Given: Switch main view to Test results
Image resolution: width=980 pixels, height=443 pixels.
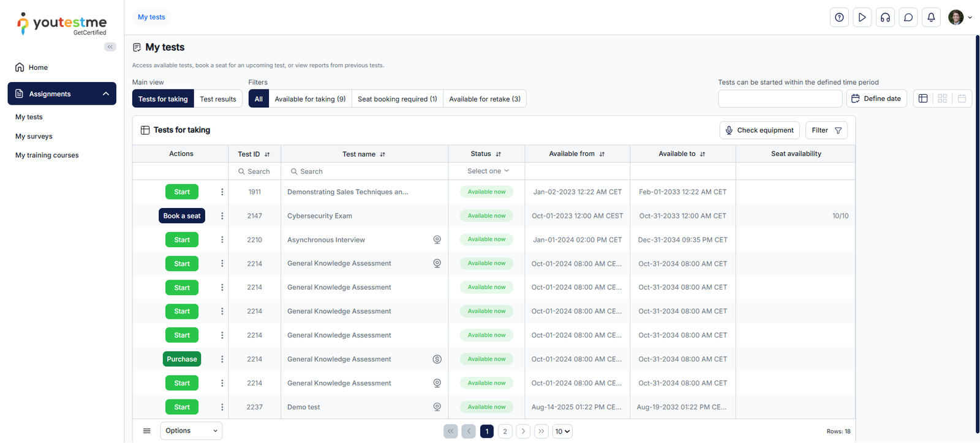Looking at the screenshot, I should pyautogui.click(x=218, y=99).
